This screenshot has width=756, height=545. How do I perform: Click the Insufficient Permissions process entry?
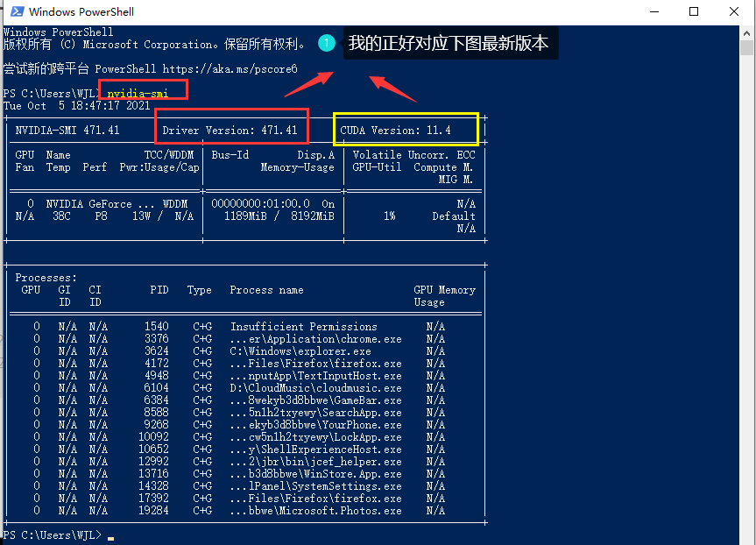(304, 327)
